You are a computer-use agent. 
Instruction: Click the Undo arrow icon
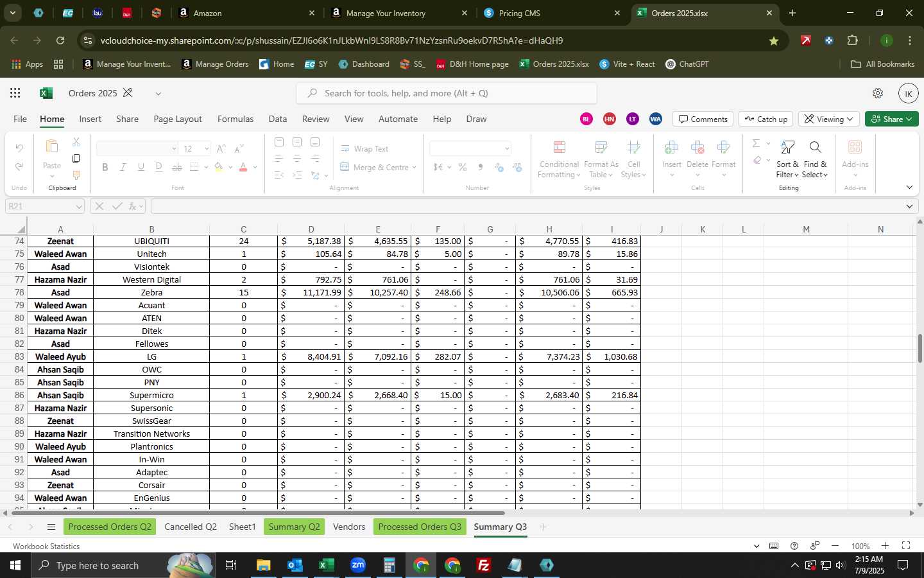point(19,148)
